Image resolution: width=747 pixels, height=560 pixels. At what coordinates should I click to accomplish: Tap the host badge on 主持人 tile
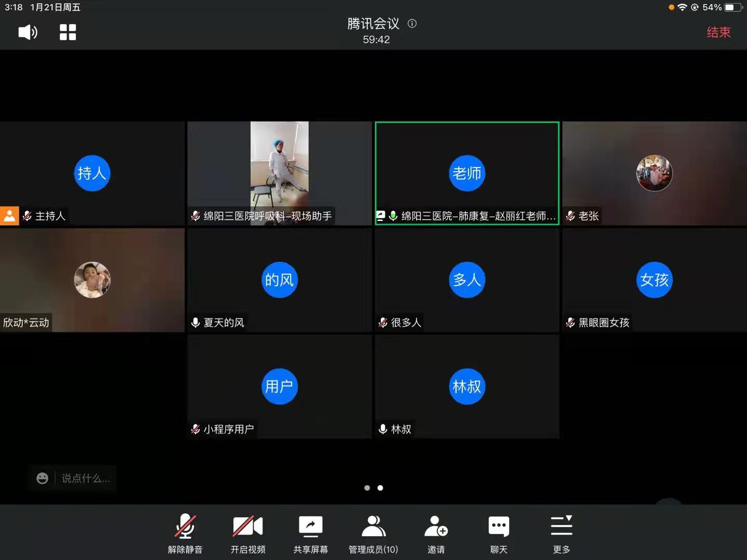[x=9, y=216]
